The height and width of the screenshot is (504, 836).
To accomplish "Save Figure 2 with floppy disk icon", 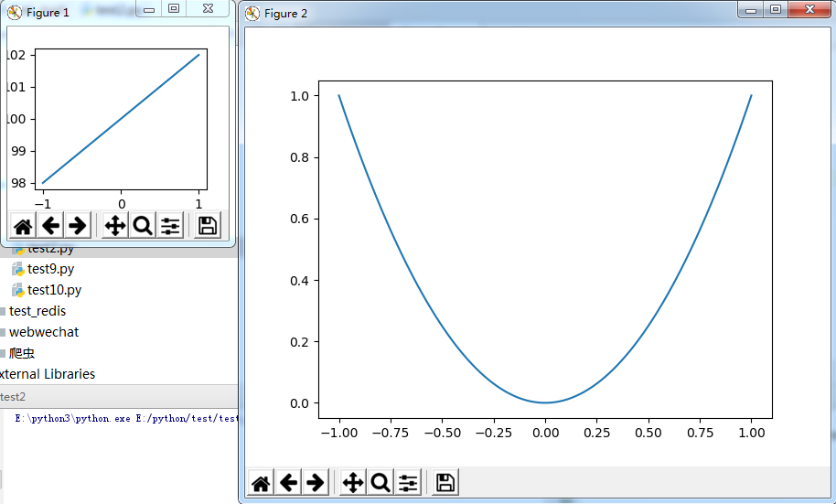I will (445, 483).
